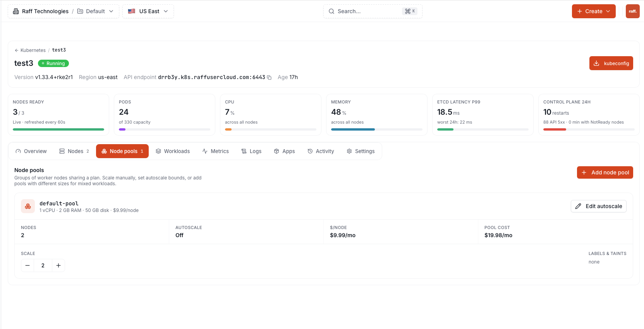The height and width of the screenshot is (329, 644).
Task: Click the Nodes Ready progress bar
Action: tap(58, 129)
